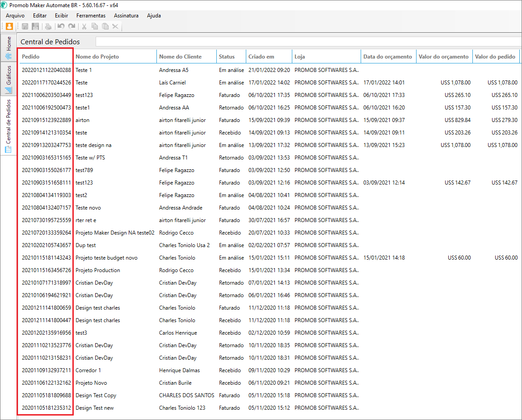Click project Dup test
This screenshot has height=420, width=522.
[x=85, y=245]
